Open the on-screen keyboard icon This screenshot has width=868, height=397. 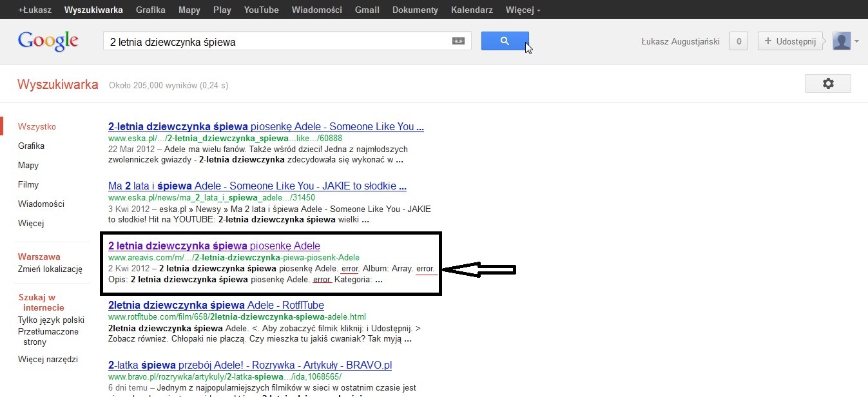coord(458,41)
